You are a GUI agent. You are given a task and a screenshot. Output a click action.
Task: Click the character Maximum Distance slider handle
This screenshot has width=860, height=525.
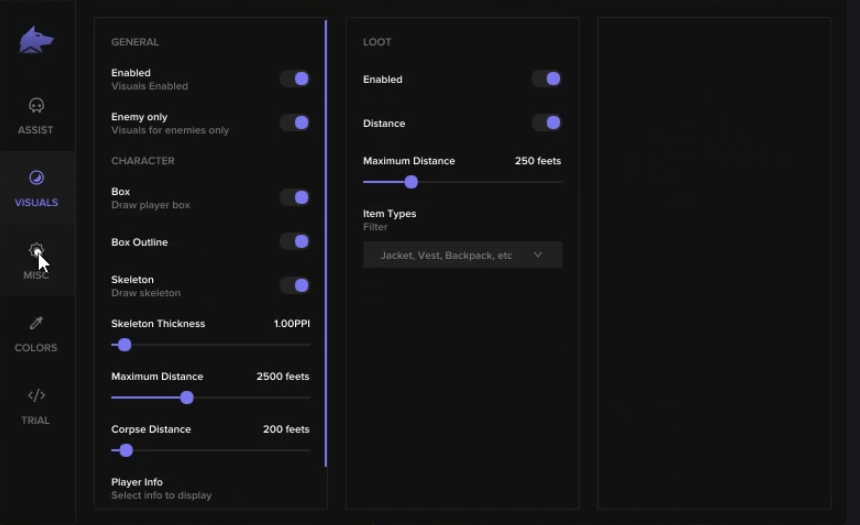[187, 397]
